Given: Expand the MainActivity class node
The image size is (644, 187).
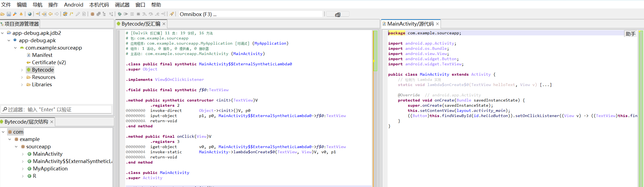Looking at the screenshot, I should coord(23,154).
